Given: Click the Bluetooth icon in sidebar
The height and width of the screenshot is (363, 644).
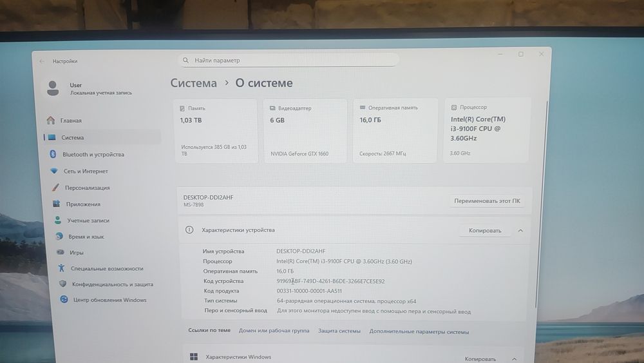Looking at the screenshot, I should point(53,154).
